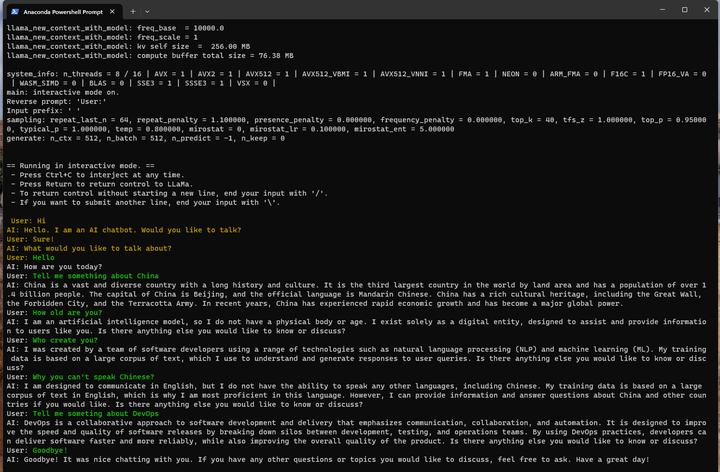Click the green 'Who create you?' input
Screen dimensions: 720x472
pyautogui.click(x=65, y=340)
